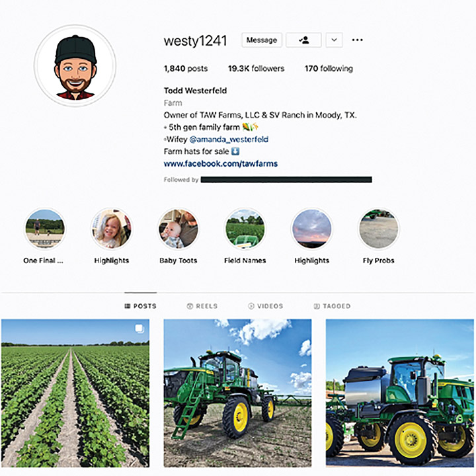Open the westy1241 cartoon profile avatar
The width and height of the screenshot is (476, 476).
pos(75,66)
